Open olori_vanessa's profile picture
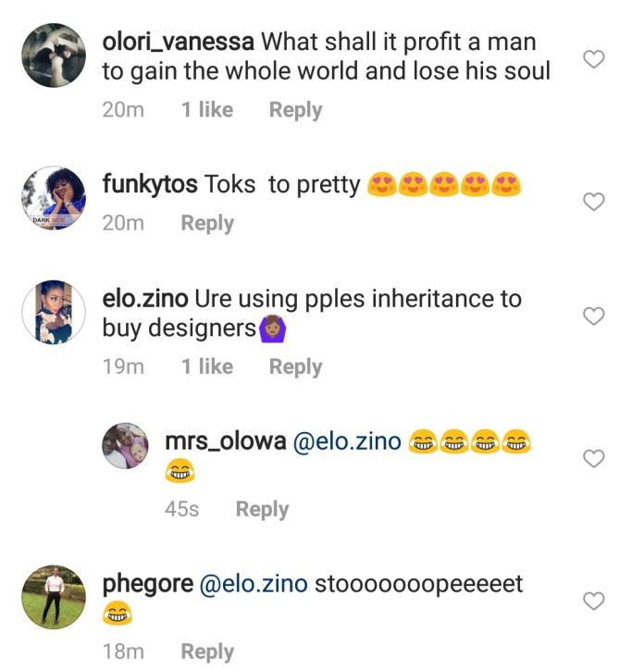Image resolution: width=644 pixels, height=670 pixels. (54, 56)
